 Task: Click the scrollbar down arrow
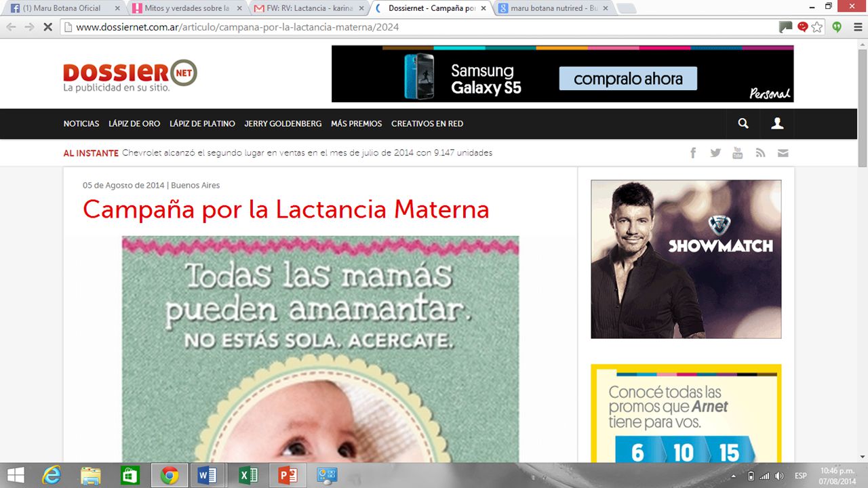click(x=862, y=457)
